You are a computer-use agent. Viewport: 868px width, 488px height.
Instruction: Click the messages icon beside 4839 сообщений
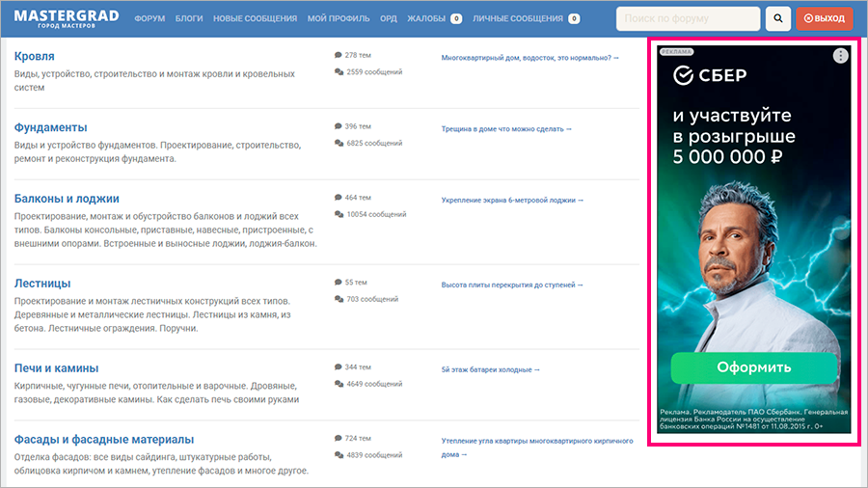pyautogui.click(x=339, y=455)
